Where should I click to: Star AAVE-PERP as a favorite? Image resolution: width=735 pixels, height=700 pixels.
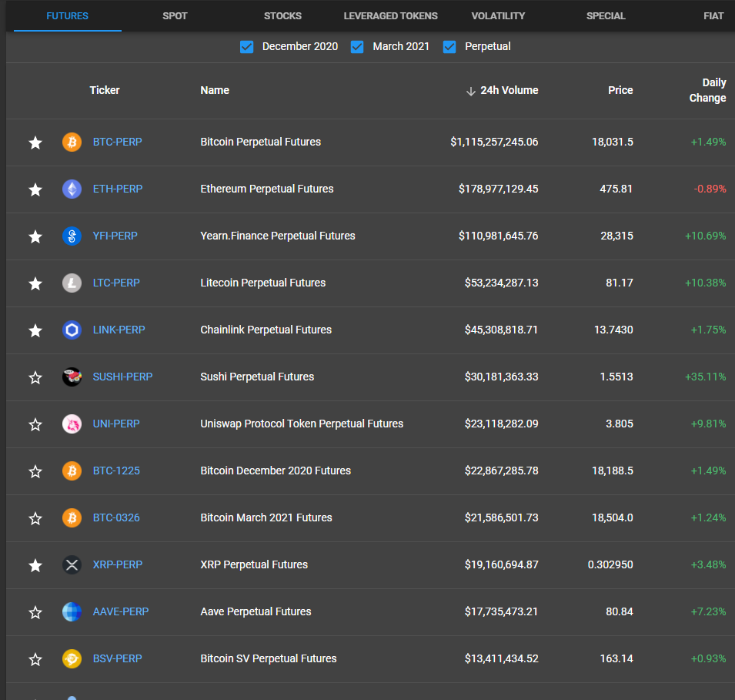coord(35,611)
